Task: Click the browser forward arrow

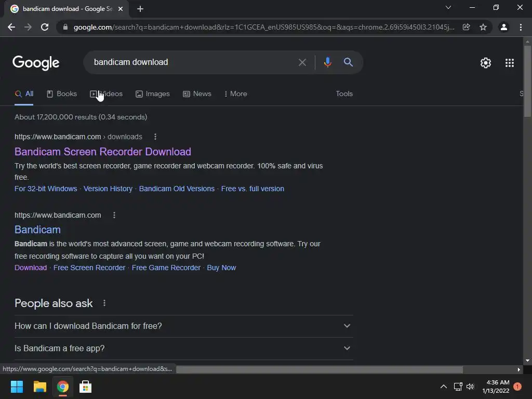Action: tap(28, 27)
